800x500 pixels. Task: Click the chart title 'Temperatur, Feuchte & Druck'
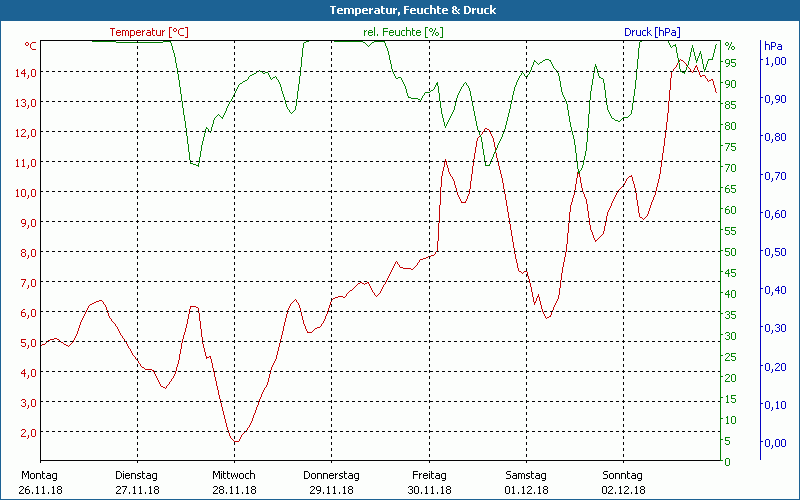pos(399,10)
